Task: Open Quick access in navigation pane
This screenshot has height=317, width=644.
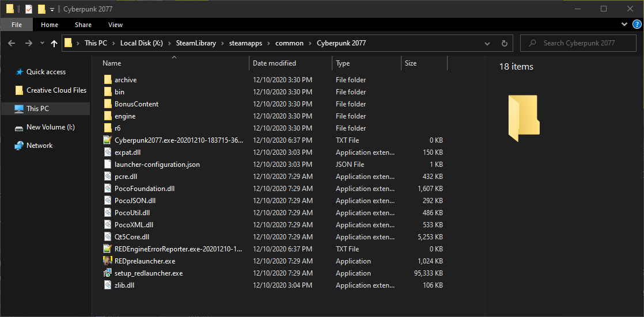Action: click(x=46, y=72)
